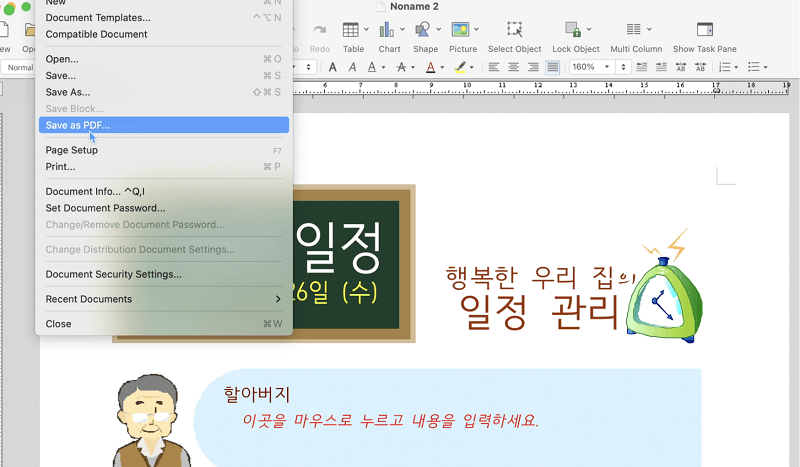Apply strikethrough text formatting
Viewport: 800px width, 467px height.
point(402,67)
